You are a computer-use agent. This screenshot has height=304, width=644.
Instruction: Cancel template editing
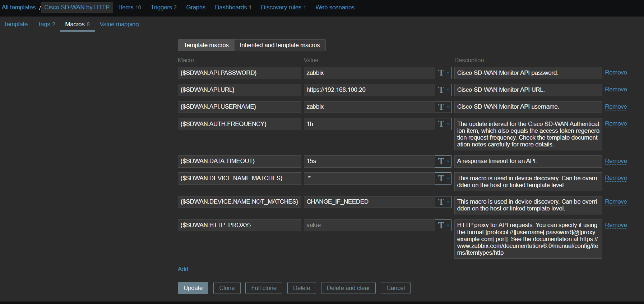coord(395,288)
